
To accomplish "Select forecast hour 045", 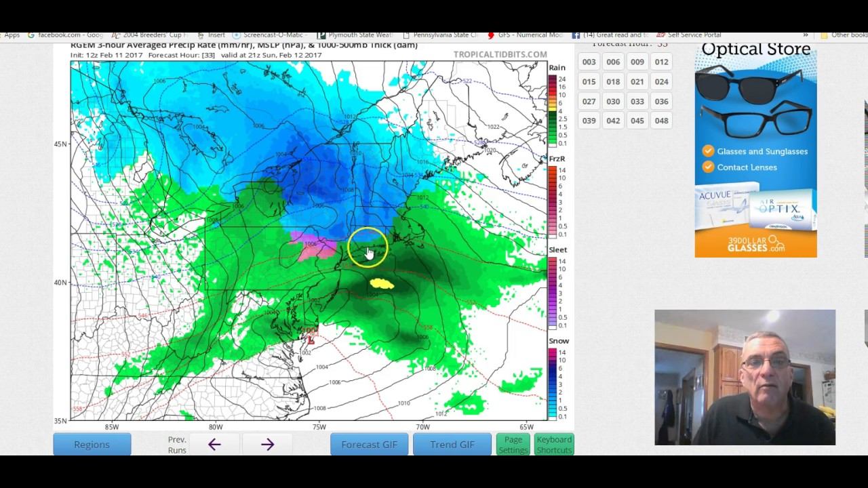I will coord(637,121).
